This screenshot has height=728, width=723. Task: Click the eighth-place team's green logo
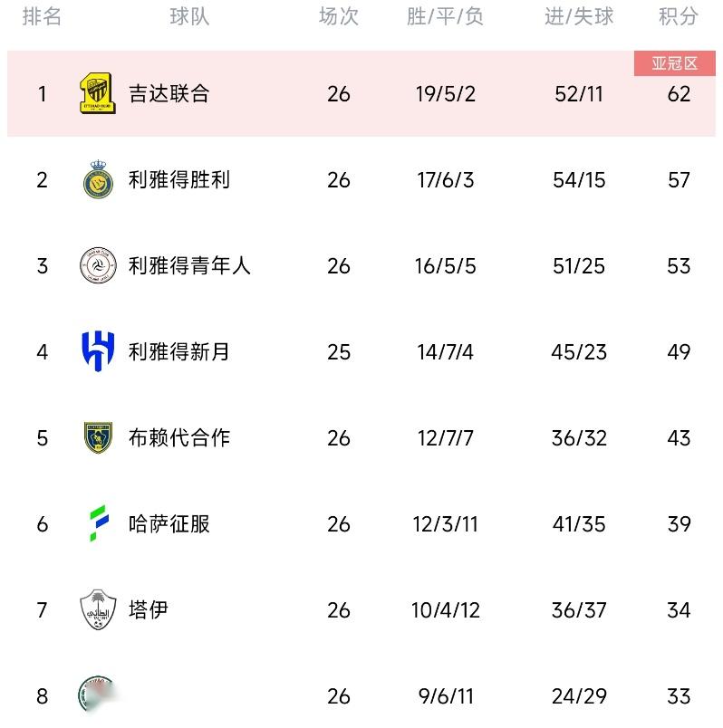tap(94, 695)
